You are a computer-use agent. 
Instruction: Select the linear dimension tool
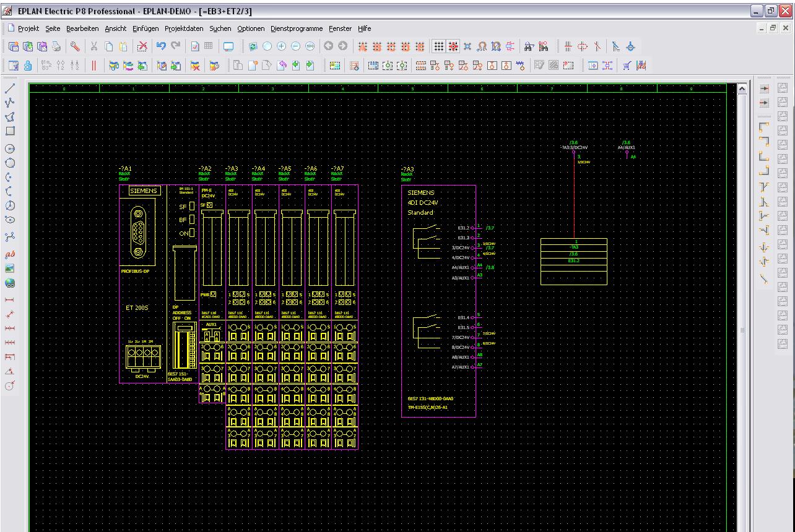10,301
